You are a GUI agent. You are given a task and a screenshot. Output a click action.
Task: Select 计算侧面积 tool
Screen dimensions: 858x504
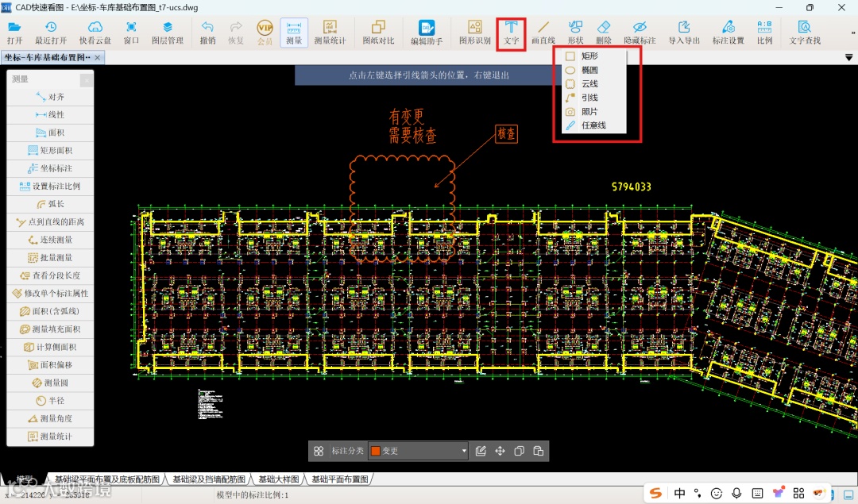point(50,347)
